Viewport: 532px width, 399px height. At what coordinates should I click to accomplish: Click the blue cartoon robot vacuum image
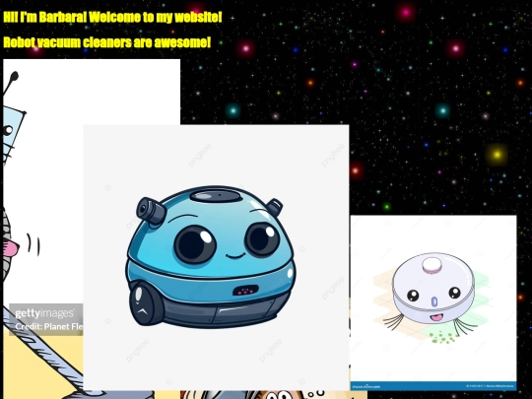(x=216, y=257)
